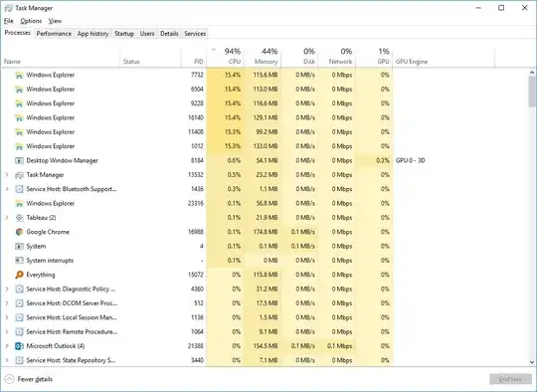Viewport: 537px width, 392px height.
Task: Click the System process icon
Action: (x=19, y=247)
